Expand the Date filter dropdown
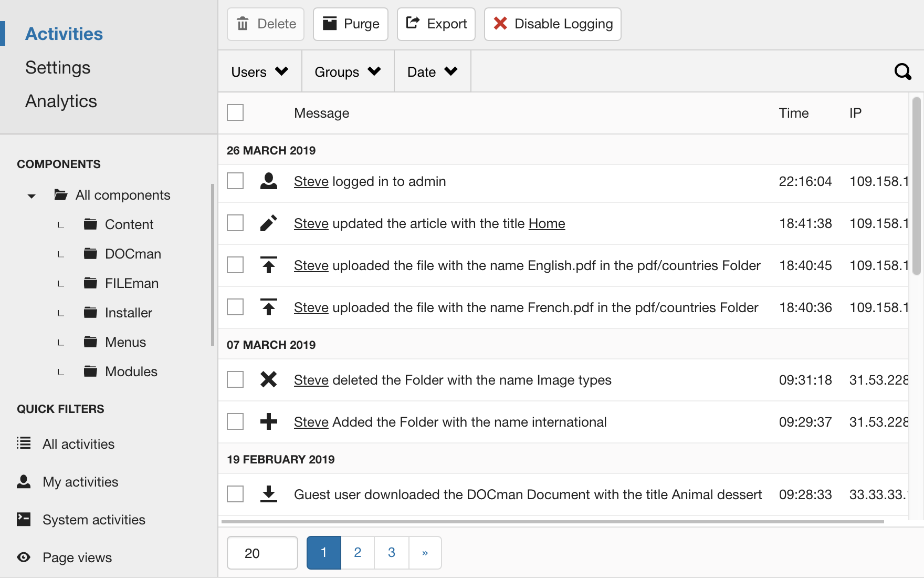 tap(432, 72)
